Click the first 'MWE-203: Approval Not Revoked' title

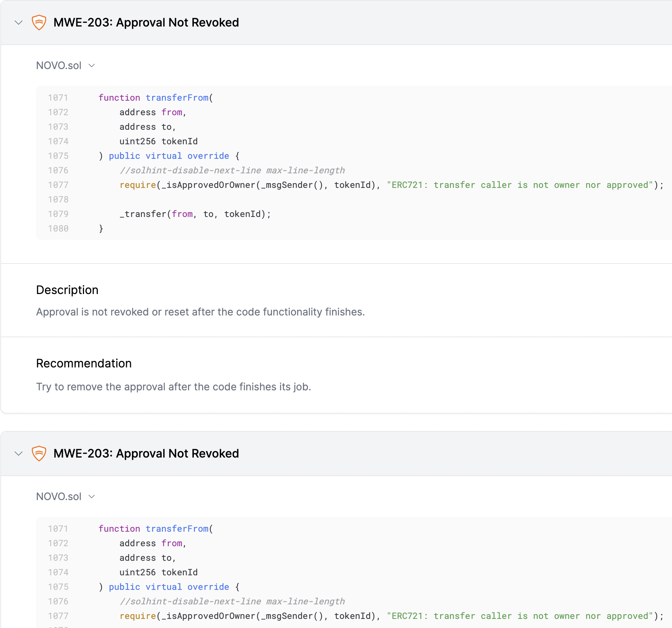[x=146, y=23]
